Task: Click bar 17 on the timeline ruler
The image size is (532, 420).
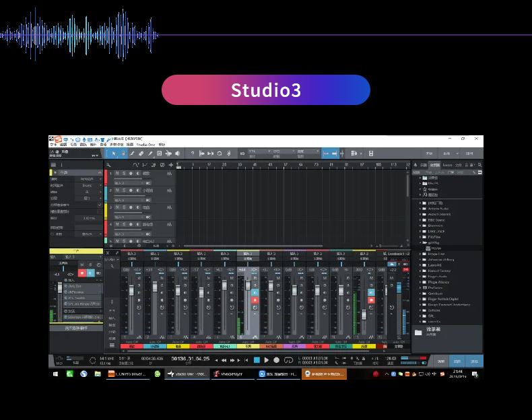Action: [x=209, y=165]
